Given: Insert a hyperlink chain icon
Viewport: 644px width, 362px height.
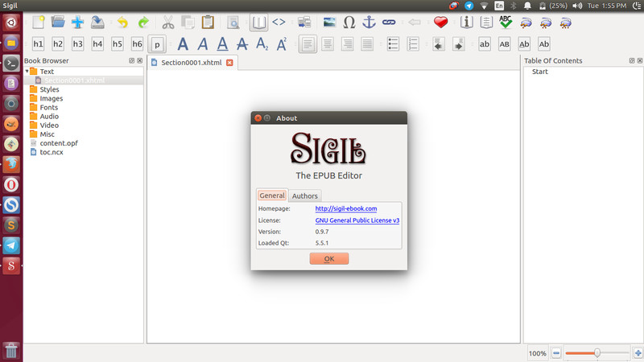Looking at the screenshot, I should coord(389,23).
